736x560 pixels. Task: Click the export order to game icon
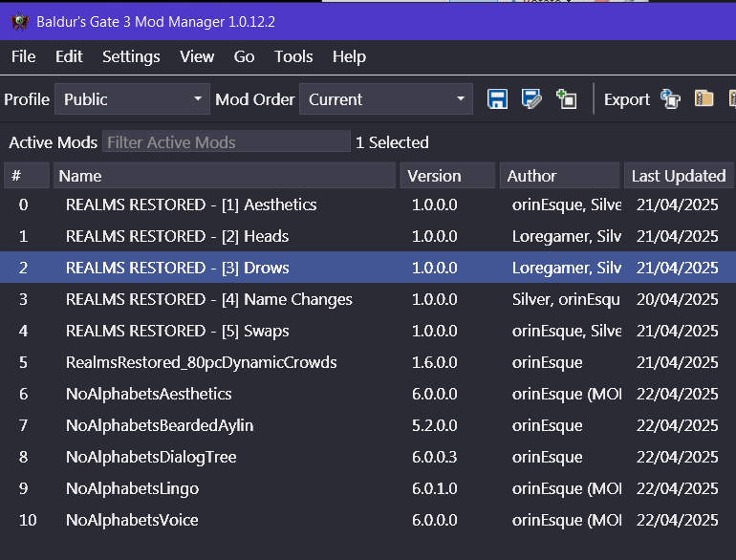pyautogui.click(x=670, y=99)
